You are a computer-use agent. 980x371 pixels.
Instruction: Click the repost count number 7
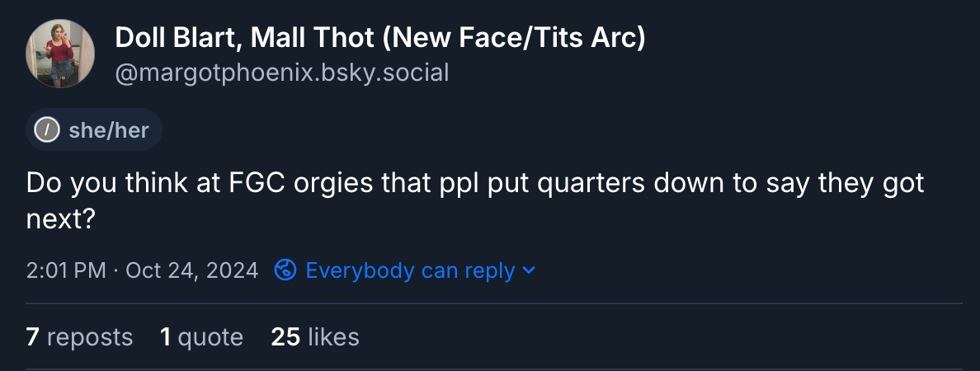tap(33, 336)
